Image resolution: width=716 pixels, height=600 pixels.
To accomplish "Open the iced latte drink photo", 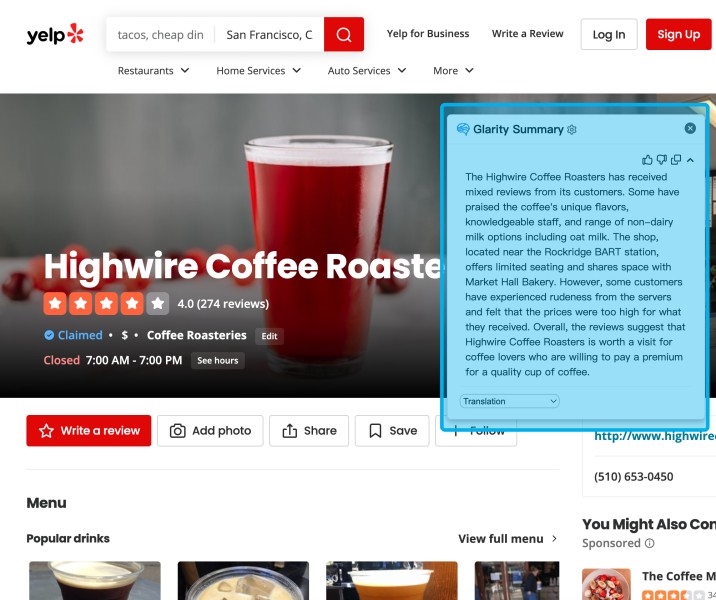I will tap(243, 581).
